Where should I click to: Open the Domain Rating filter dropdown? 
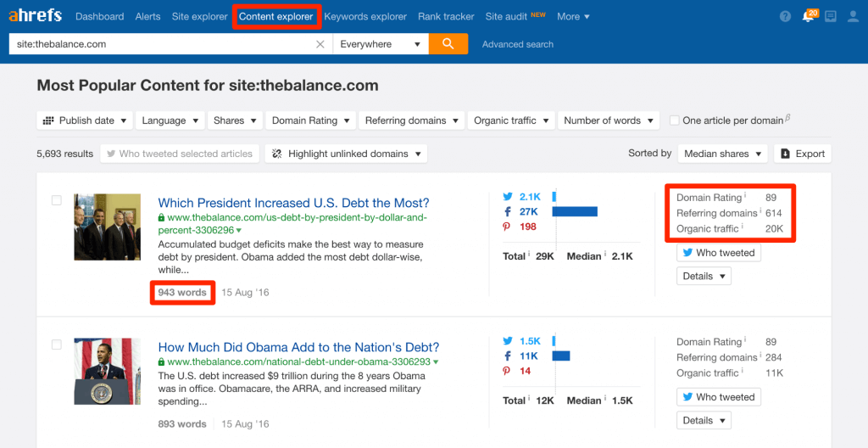click(310, 120)
